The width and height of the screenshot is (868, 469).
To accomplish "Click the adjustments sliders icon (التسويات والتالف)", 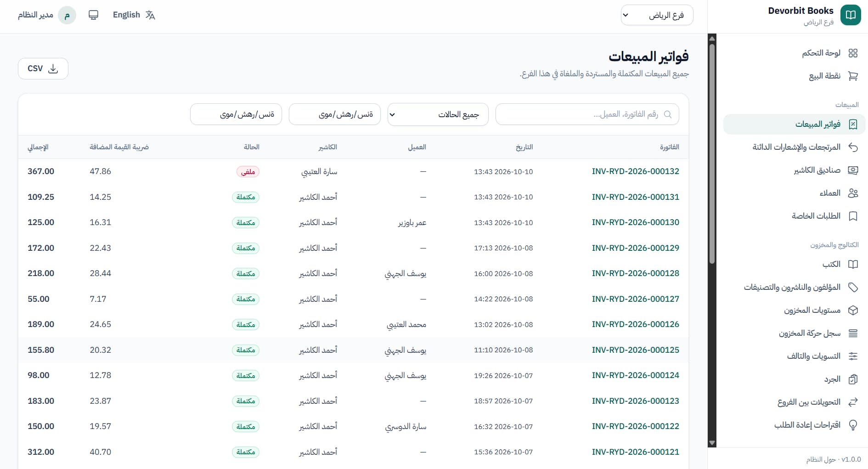I will pyautogui.click(x=853, y=356).
